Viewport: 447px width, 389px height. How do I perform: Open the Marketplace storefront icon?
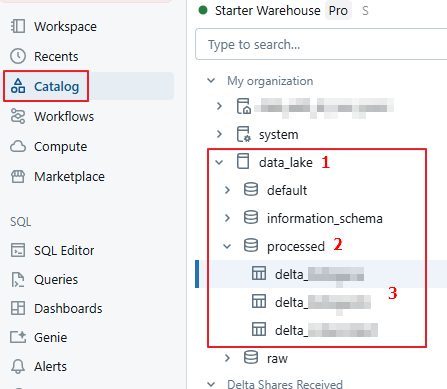pyautogui.click(x=18, y=176)
